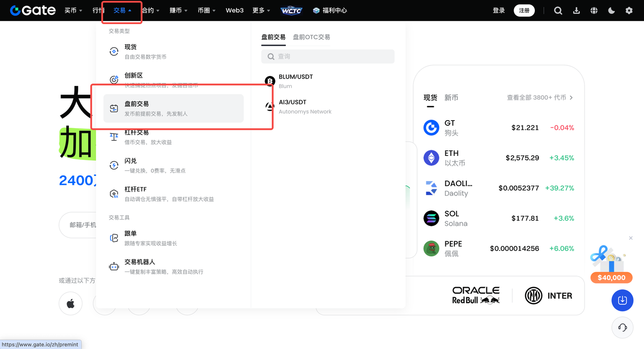
Task: Open 闪兑 flash swap from the menu
Action: (113, 164)
